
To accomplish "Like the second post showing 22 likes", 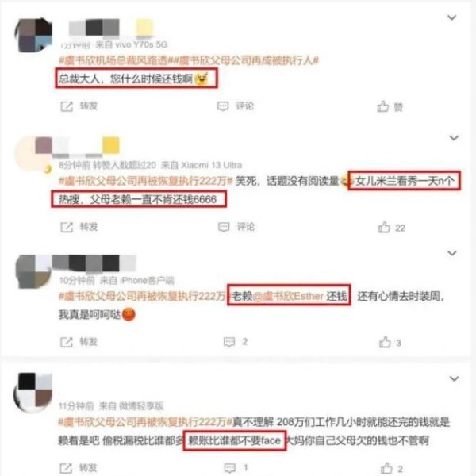I will (x=384, y=228).
